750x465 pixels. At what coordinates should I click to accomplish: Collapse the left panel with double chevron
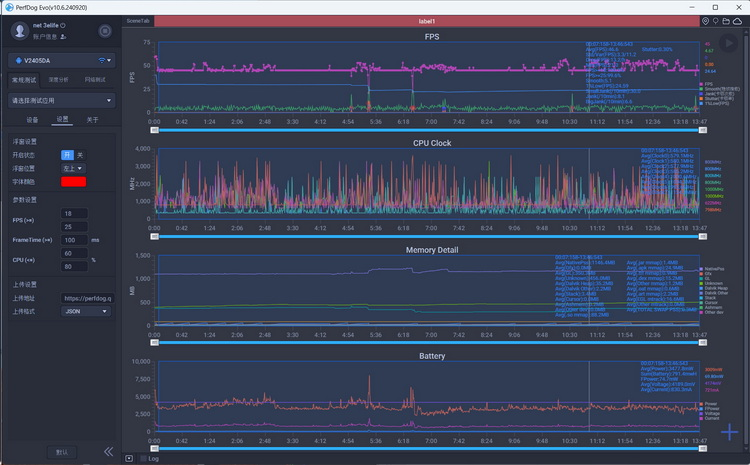[109, 452]
